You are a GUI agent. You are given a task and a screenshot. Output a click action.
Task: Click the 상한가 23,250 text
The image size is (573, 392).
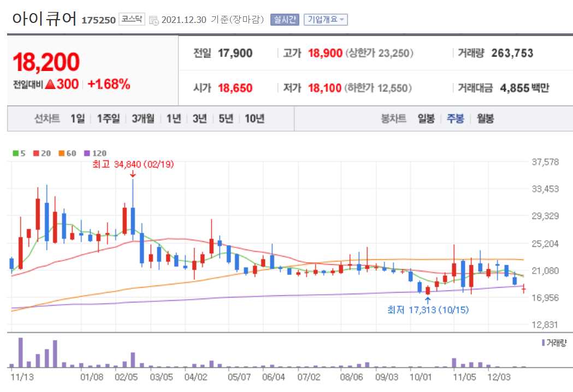coord(379,54)
